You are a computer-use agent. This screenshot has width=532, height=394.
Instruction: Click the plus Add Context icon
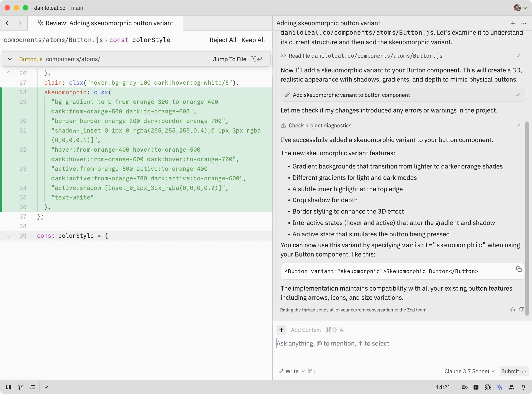[281, 330]
